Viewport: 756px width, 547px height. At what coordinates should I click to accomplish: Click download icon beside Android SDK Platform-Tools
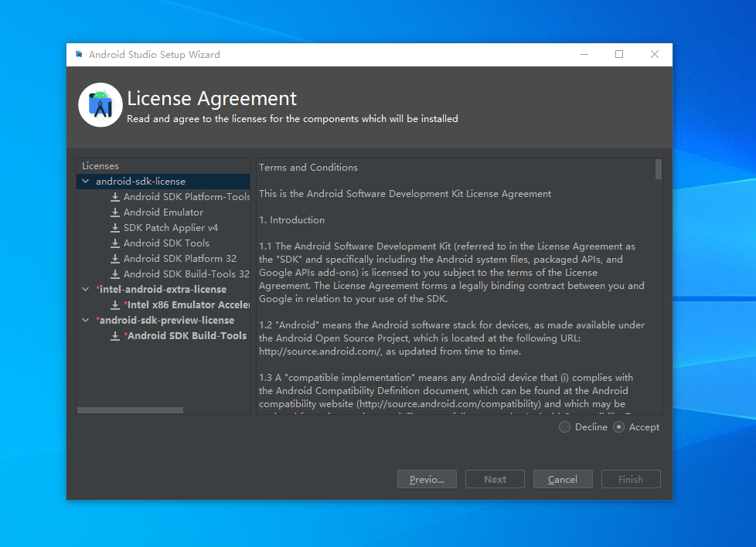[114, 197]
